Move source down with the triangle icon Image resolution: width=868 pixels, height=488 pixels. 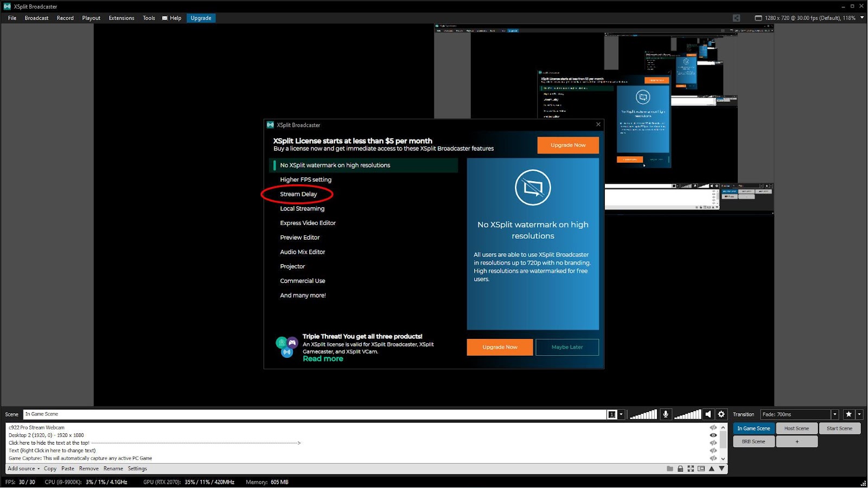pos(722,468)
